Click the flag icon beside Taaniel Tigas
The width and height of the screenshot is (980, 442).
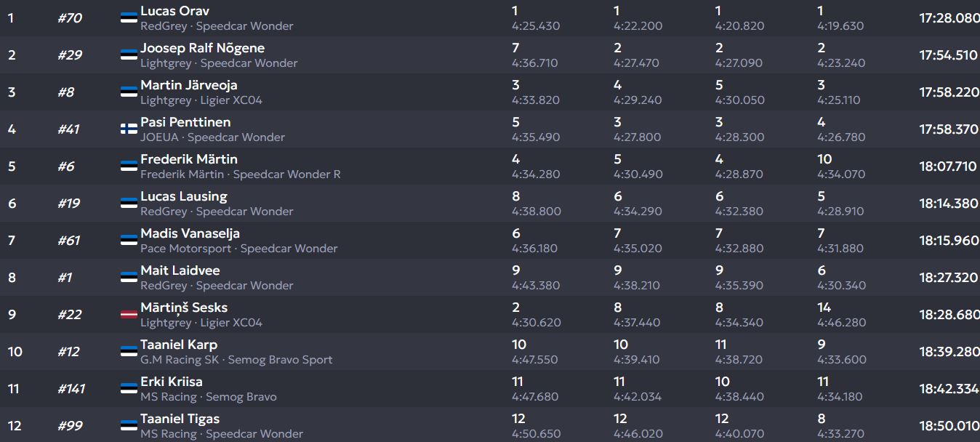pyautogui.click(x=129, y=425)
